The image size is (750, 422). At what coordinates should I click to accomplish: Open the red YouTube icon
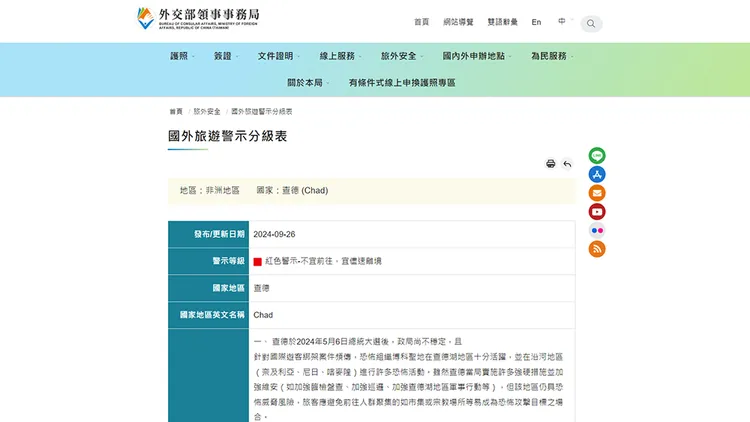[x=597, y=211]
